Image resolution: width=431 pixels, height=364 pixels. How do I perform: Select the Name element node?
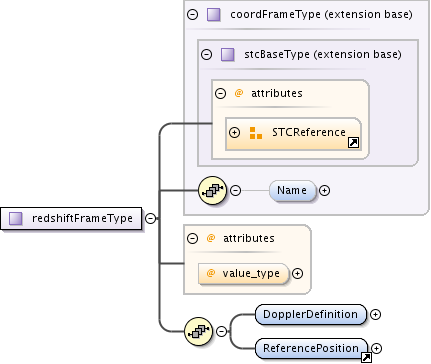pos(292,191)
